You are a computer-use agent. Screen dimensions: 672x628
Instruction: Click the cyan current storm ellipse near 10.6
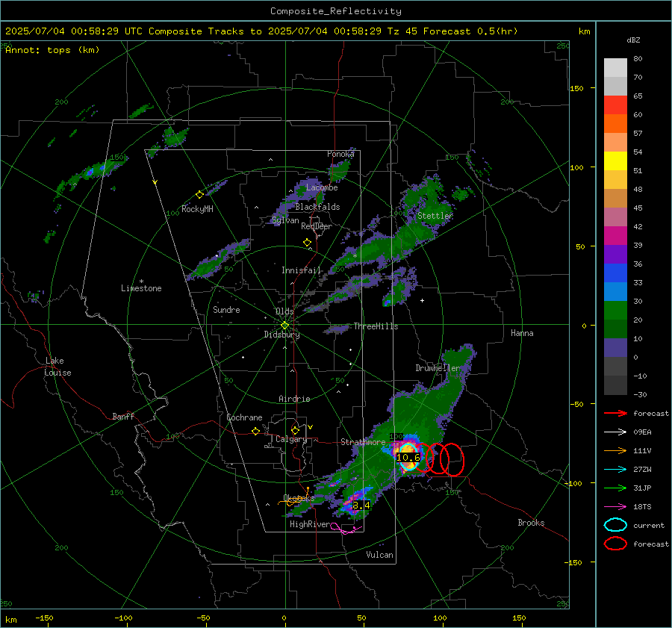click(x=408, y=457)
